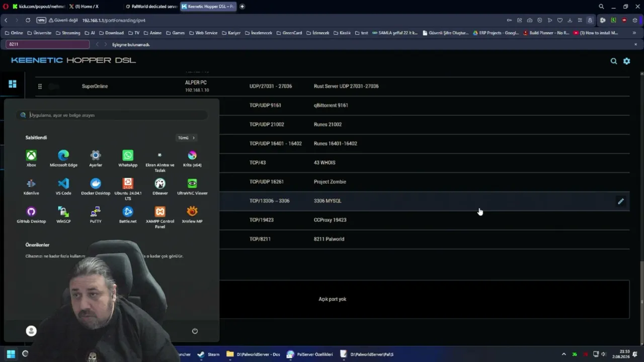Open the Web Service bookmarks folder
Screen dimensions: 644x362
[x=203, y=33]
